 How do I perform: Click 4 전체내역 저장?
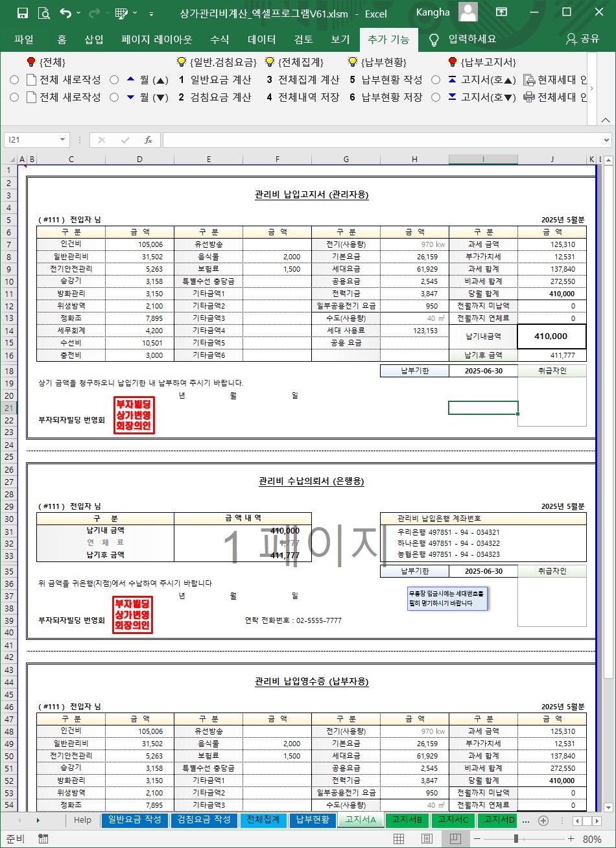(303, 97)
